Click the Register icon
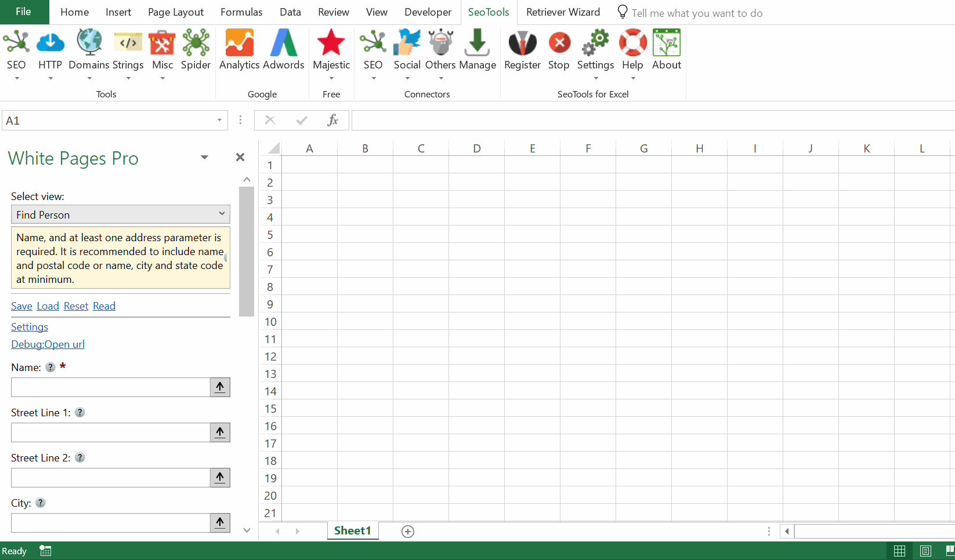Screen dimensions: 955x560 (x=523, y=43)
